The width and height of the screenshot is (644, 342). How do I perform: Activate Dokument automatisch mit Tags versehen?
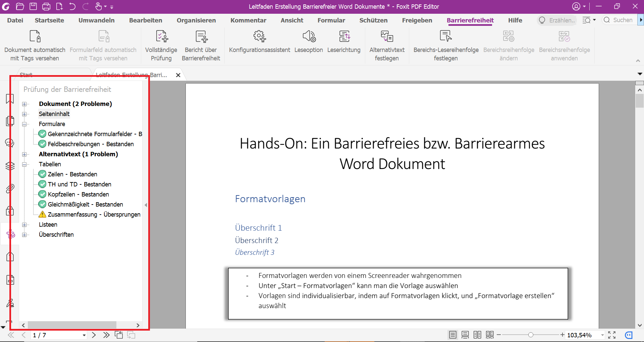click(35, 46)
